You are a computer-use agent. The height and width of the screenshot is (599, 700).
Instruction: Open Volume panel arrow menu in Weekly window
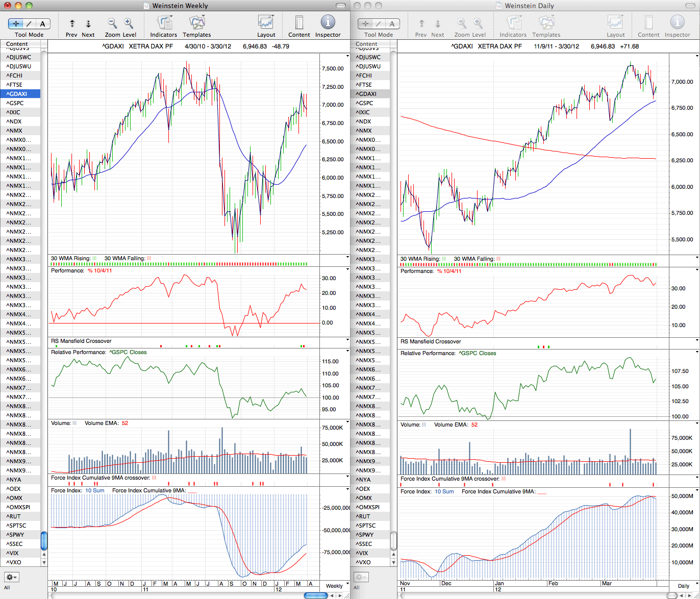pos(347,423)
